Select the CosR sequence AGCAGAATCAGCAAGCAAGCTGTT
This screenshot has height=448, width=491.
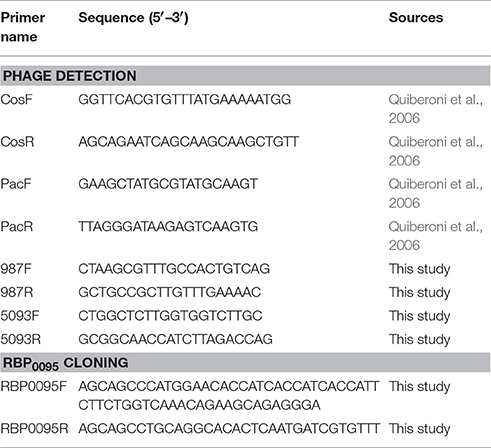coord(188,142)
